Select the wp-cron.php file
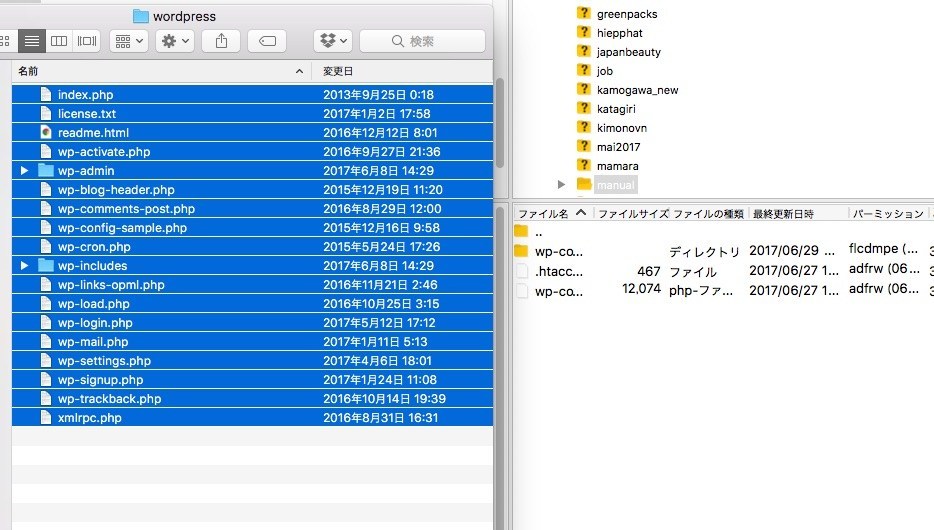This screenshot has height=530, width=934. (x=253, y=247)
